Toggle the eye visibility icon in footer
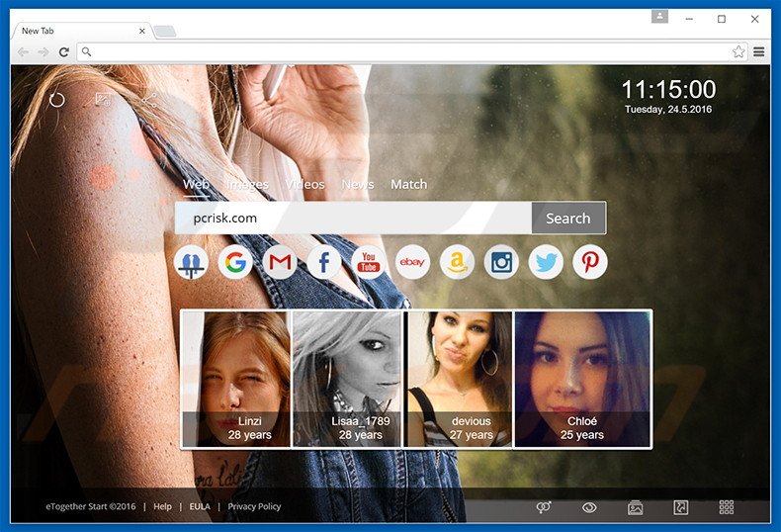This screenshot has width=781, height=532. (x=589, y=507)
